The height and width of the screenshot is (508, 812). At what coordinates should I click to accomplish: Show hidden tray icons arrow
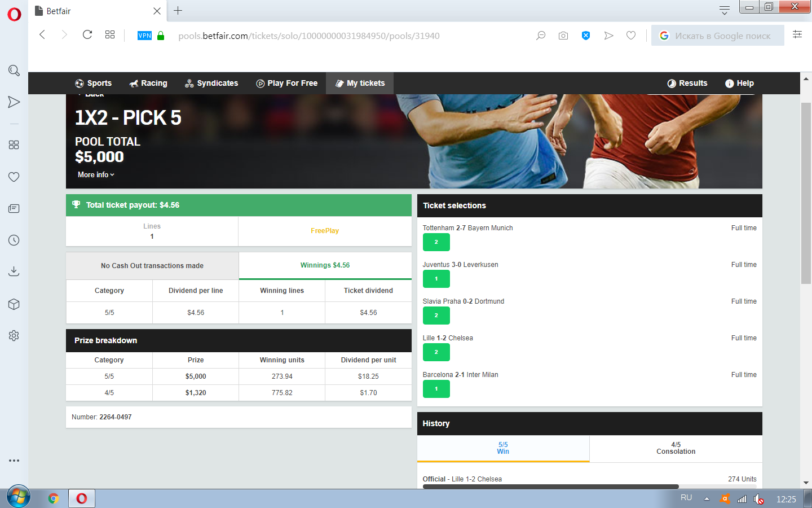707,499
